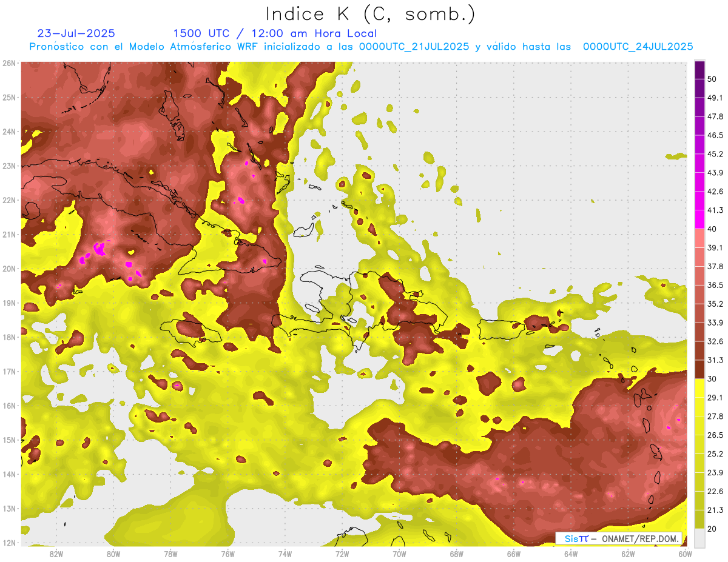Select the date text "23-Jul-2025"
This screenshot has height=562, width=728.
(76, 33)
